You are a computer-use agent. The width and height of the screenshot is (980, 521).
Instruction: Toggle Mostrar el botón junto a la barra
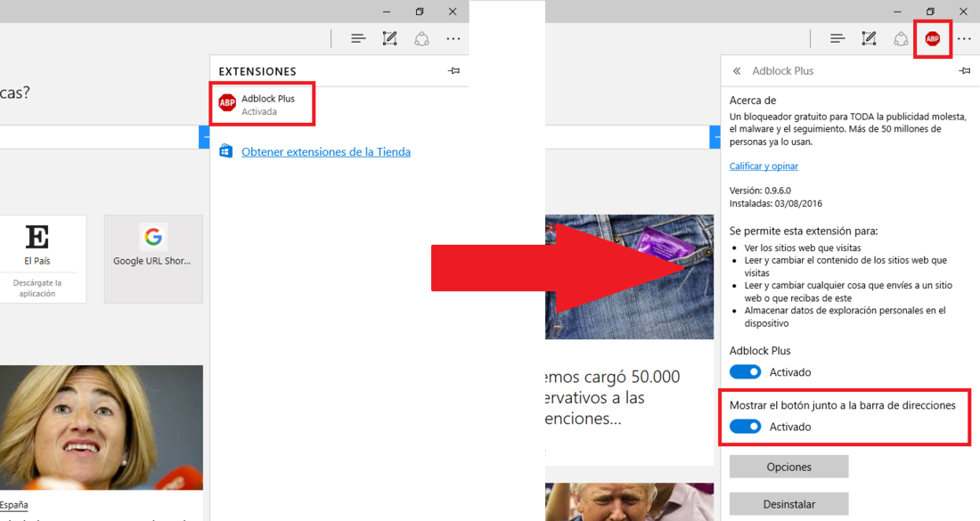746,427
